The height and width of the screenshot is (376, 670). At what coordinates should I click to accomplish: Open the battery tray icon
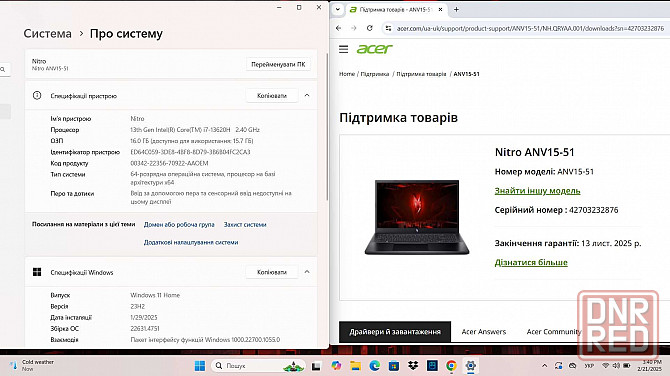(x=627, y=366)
